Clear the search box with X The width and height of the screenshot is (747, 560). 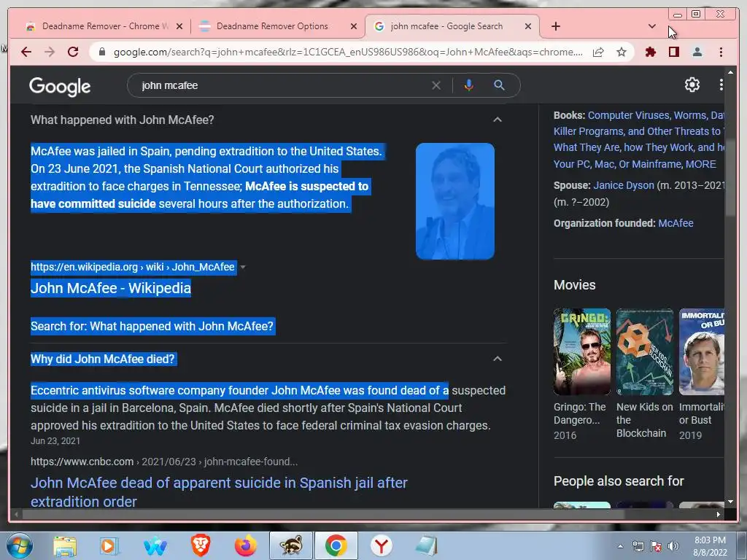[436, 85]
